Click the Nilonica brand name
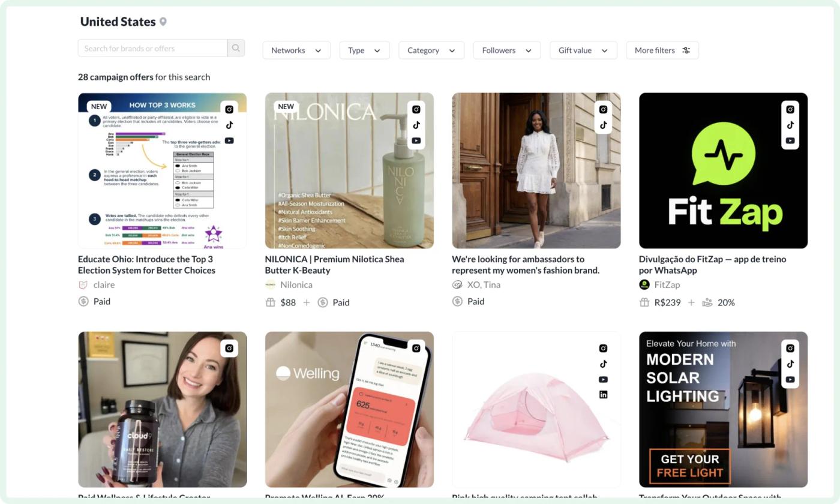The height and width of the screenshot is (504, 840). [x=296, y=284]
